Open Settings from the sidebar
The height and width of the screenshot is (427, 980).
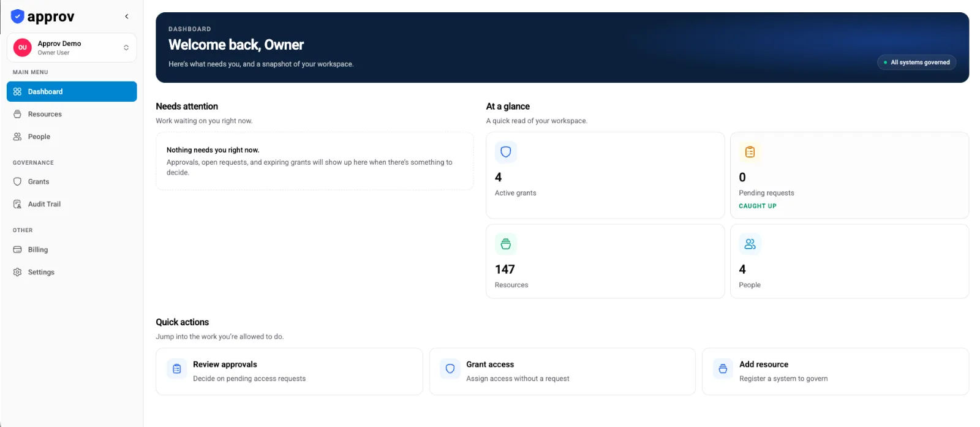coord(72,273)
